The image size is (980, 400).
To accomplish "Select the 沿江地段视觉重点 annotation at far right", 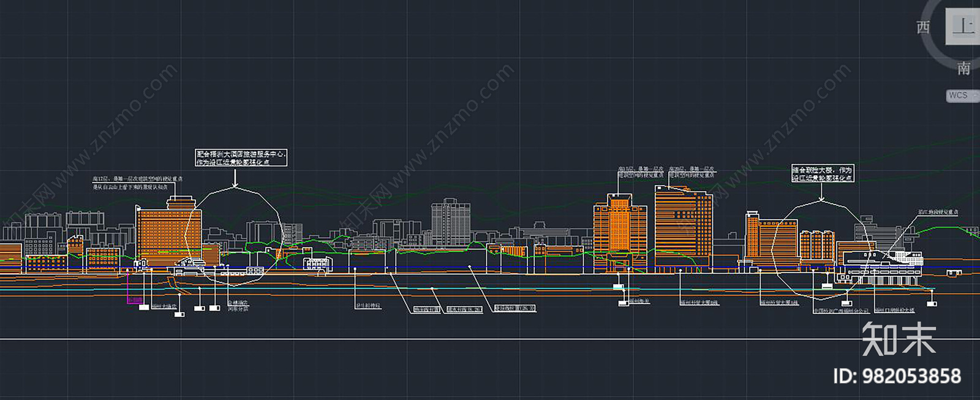I will (938, 212).
